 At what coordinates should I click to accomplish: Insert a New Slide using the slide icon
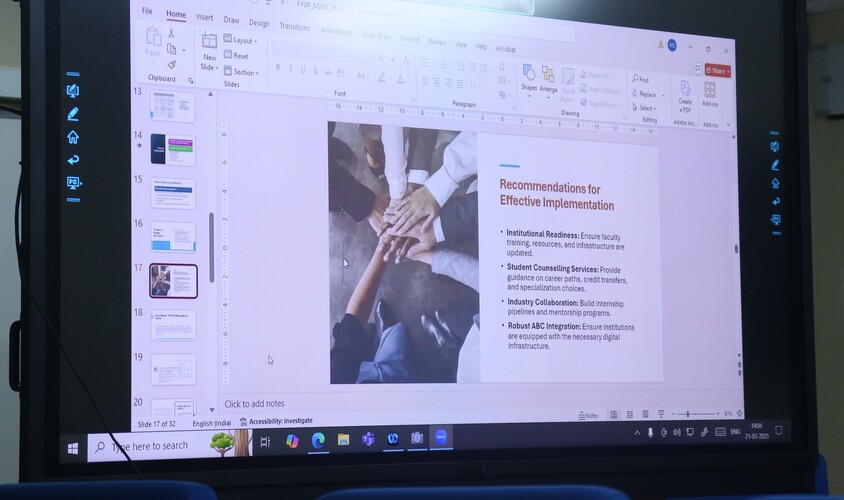point(209,40)
